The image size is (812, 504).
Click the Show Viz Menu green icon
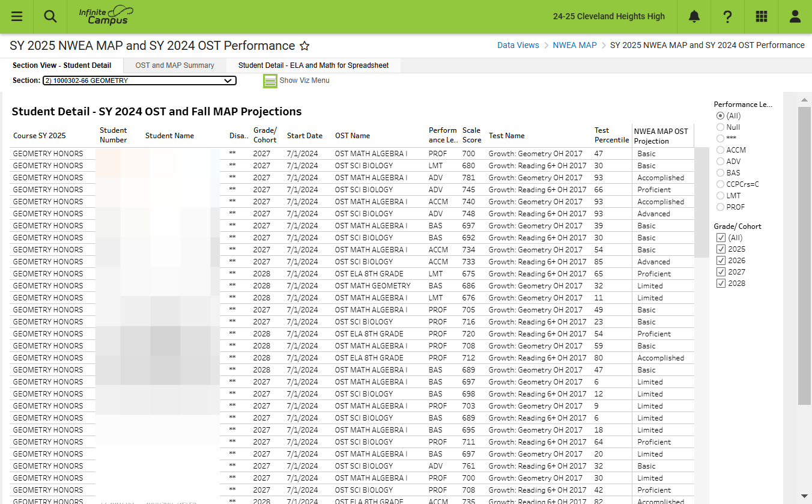coord(270,80)
